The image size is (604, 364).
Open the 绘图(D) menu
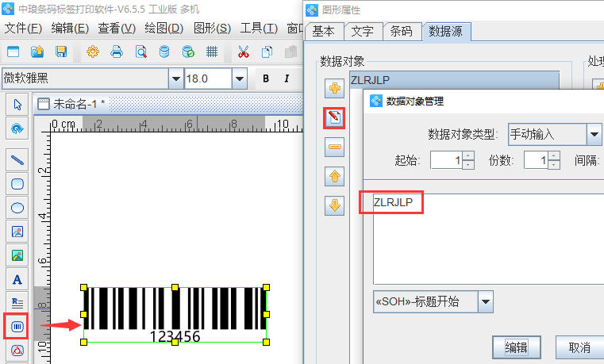point(164,28)
